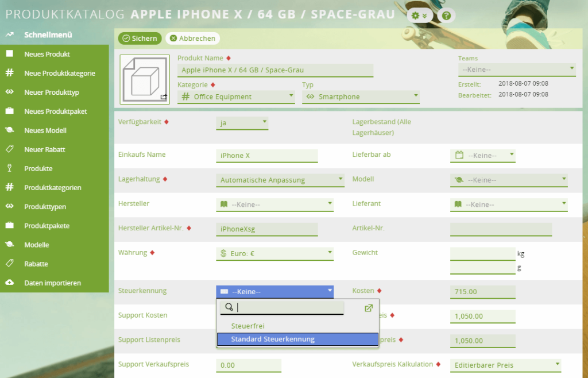
Task: Open the Lagerhaltung dropdown
Action: (280, 180)
